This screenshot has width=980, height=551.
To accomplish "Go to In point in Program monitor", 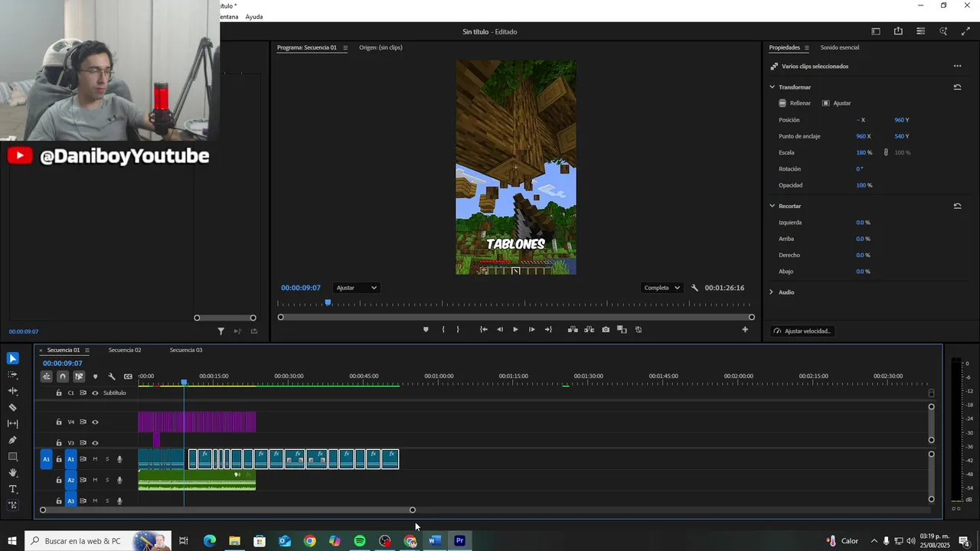I will point(483,330).
